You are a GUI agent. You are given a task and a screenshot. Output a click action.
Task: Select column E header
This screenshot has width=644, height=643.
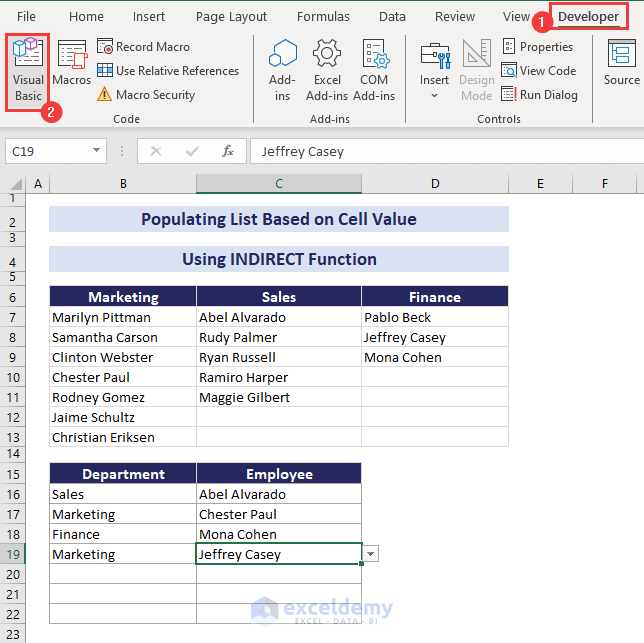(x=540, y=184)
